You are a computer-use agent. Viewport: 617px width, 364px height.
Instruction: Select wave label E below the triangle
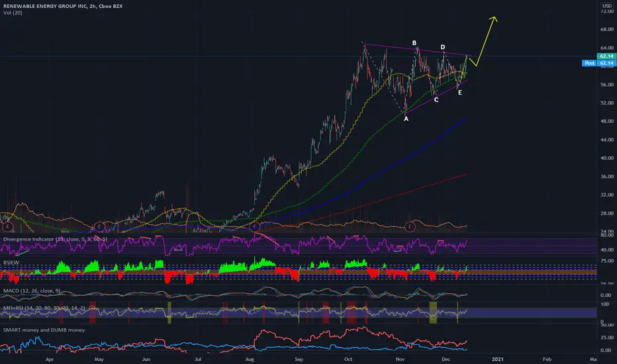click(x=460, y=93)
